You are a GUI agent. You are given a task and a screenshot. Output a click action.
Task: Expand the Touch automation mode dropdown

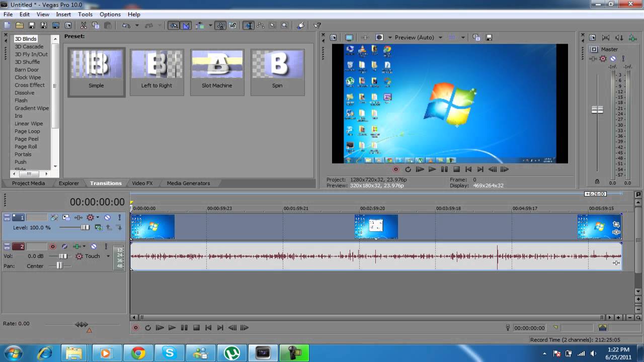point(108,256)
